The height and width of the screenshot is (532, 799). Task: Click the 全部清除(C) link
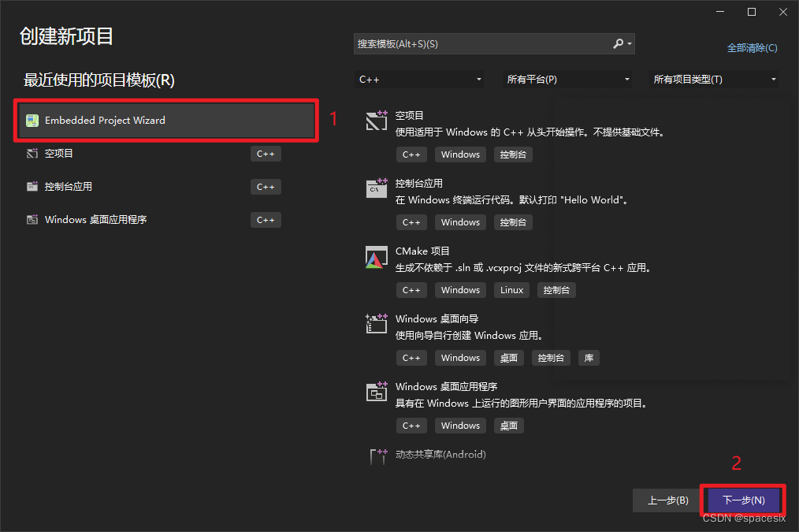[753, 48]
